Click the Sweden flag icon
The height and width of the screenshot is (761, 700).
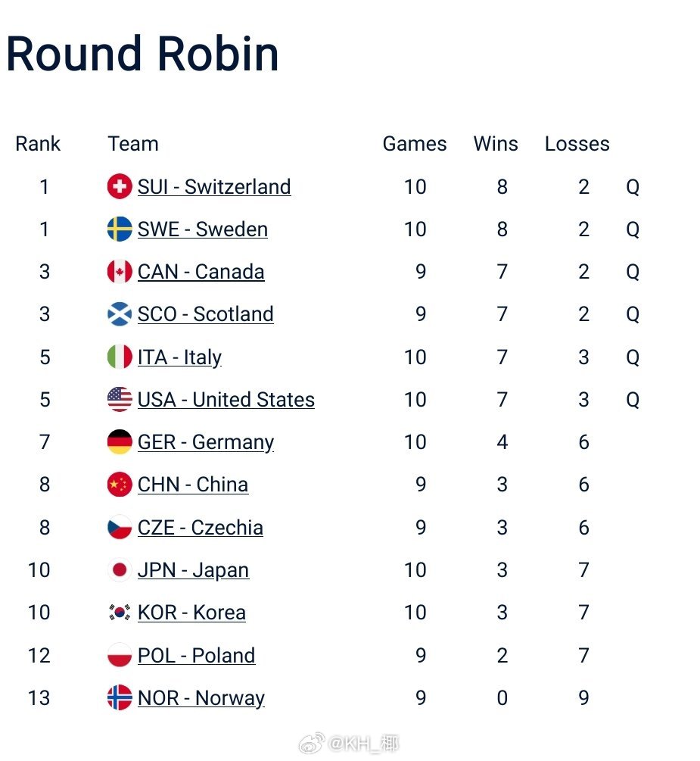click(120, 229)
